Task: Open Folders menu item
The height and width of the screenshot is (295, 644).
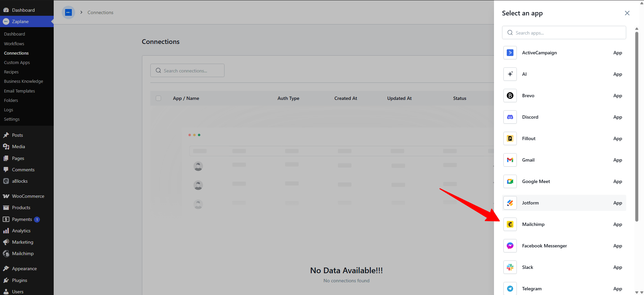Action: [11, 100]
